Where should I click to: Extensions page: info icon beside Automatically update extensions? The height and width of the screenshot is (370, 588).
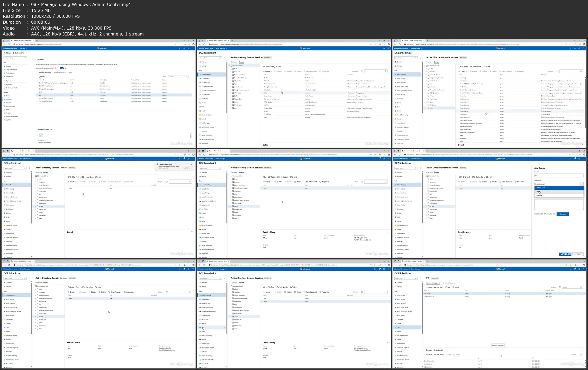[56, 68]
